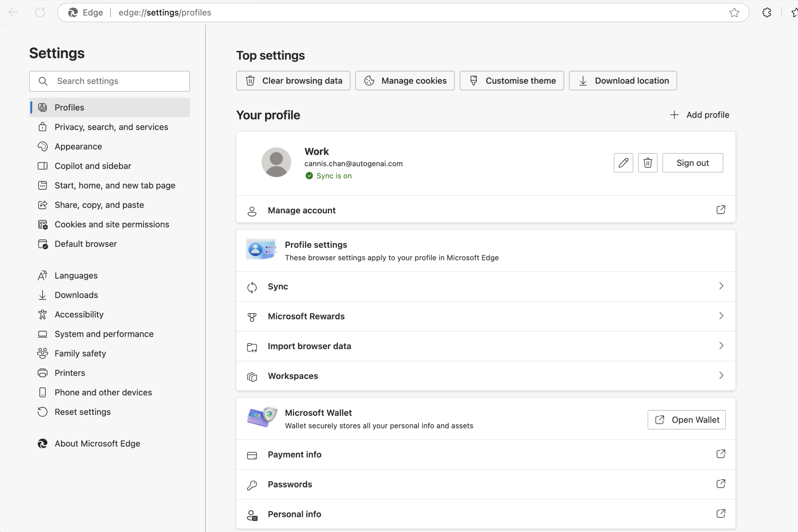Click the Payment info row label

pos(294,454)
